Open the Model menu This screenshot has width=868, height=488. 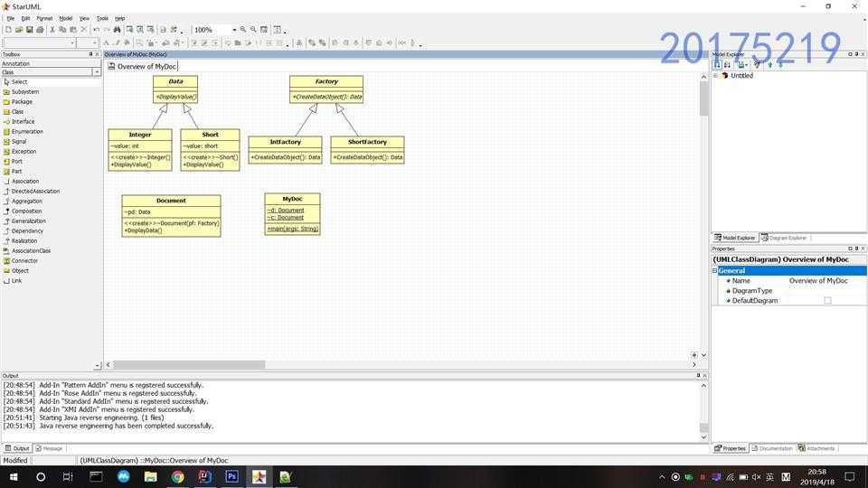(66, 18)
